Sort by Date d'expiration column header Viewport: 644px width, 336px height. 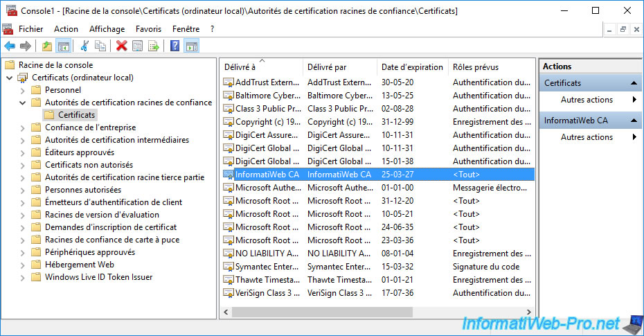413,67
